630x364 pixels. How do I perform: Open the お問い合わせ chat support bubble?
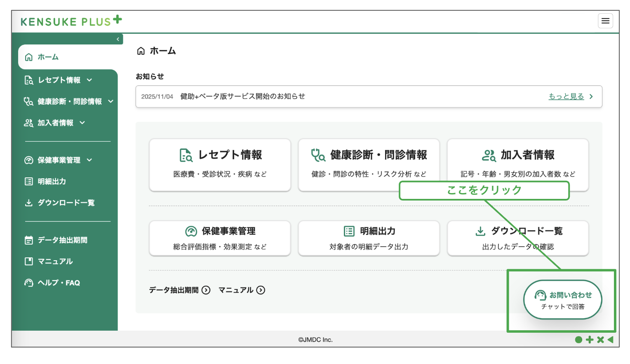point(562,300)
